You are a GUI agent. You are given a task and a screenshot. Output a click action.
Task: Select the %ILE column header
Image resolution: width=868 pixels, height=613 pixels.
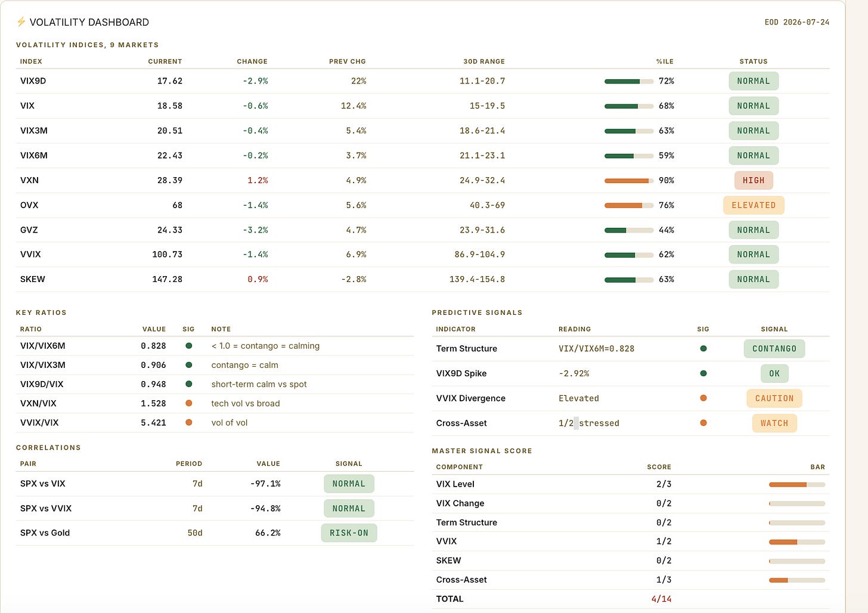point(665,61)
